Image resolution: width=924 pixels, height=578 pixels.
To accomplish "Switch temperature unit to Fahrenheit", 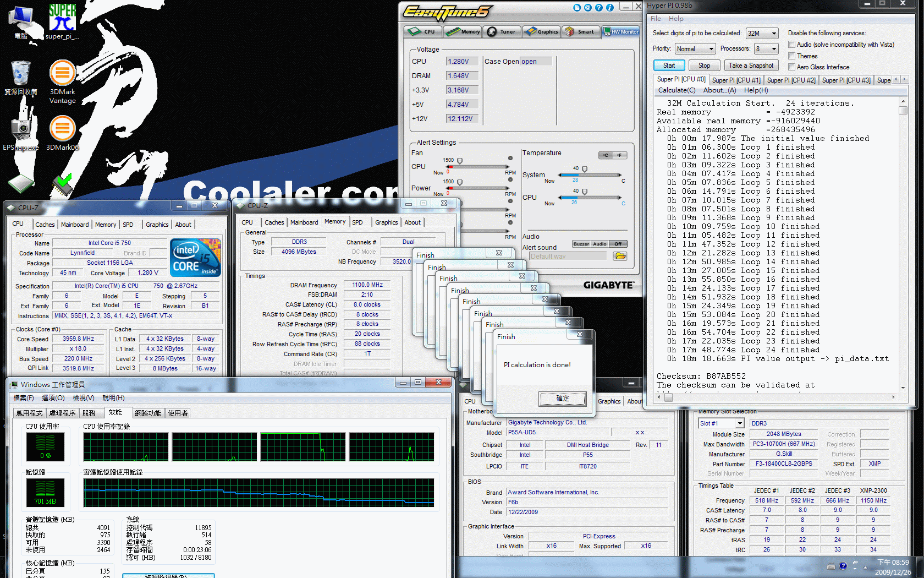I will [620, 155].
